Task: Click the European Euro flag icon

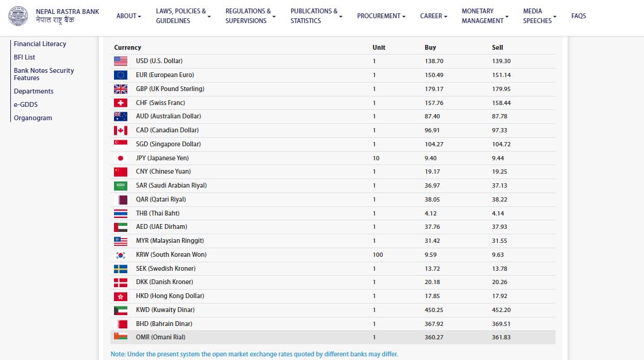Action: 120,75
